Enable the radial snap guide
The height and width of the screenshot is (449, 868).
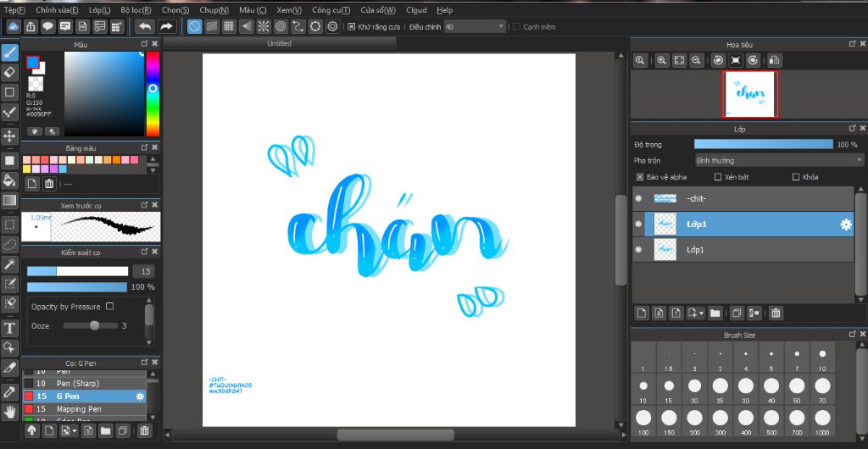tap(264, 26)
